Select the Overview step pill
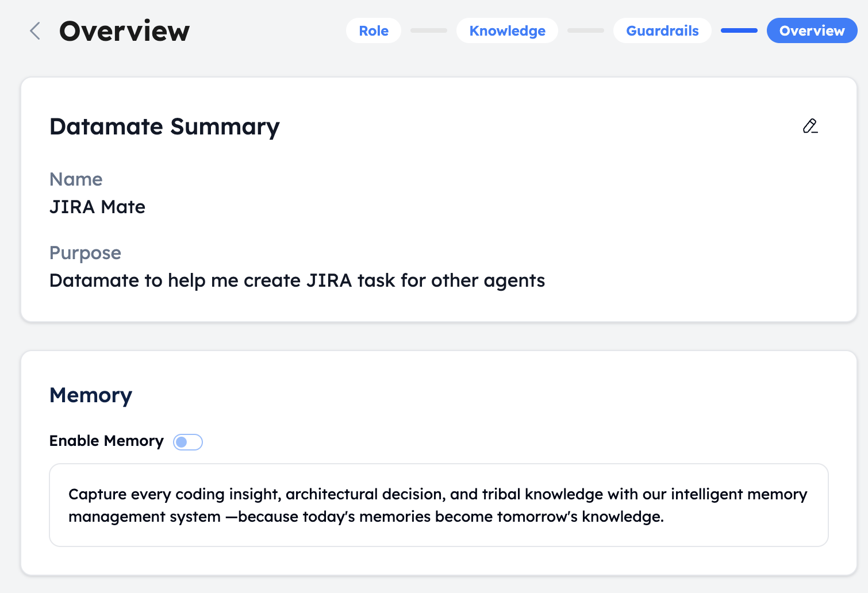 point(812,31)
